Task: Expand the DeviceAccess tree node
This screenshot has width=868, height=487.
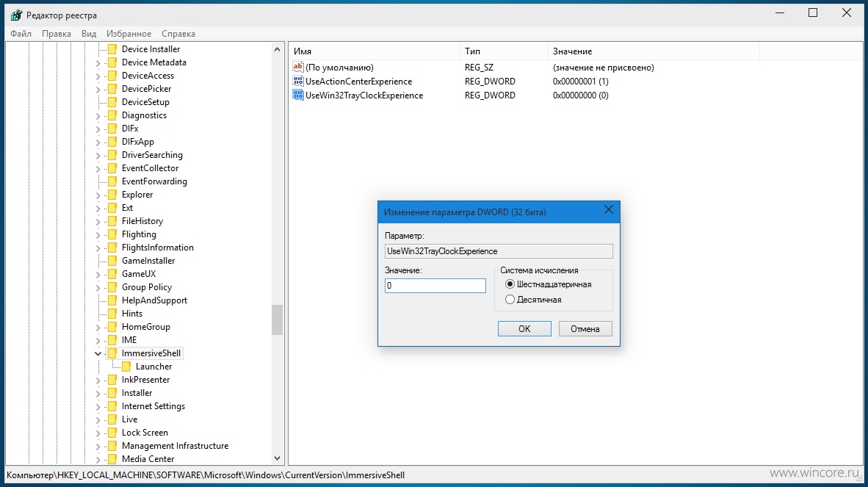Action: 98,76
